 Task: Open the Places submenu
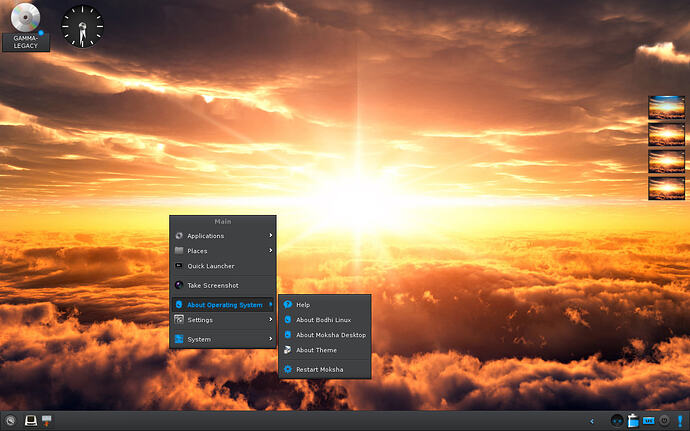click(223, 251)
